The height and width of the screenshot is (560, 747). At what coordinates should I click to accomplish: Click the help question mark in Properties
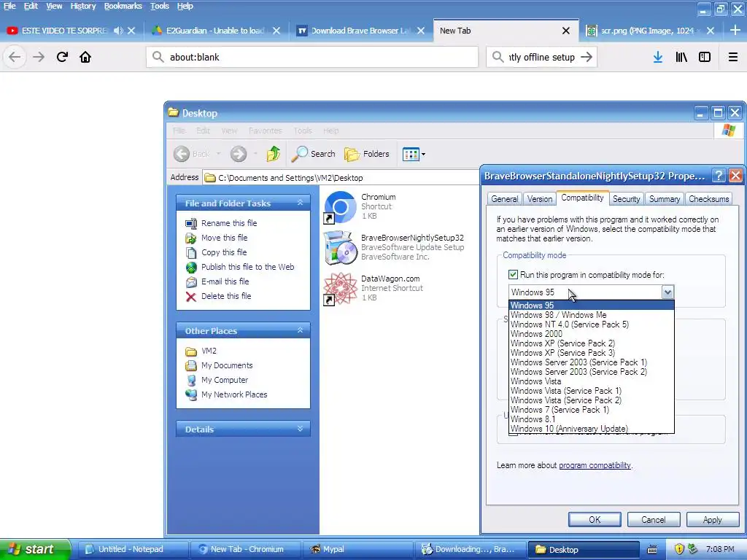pos(718,176)
